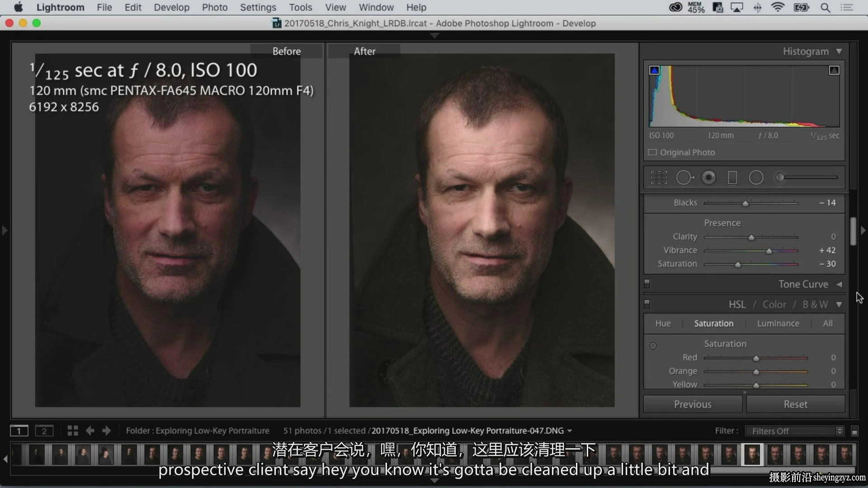Go back with the left arrow icon

click(x=90, y=431)
